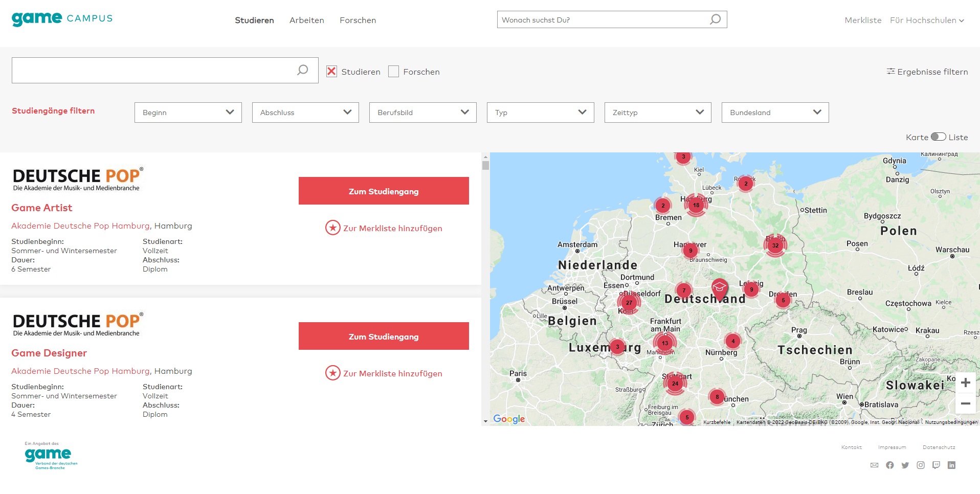Screen dimensions: 980x494
Task: Open the Kontakt footer link
Action: (852, 447)
